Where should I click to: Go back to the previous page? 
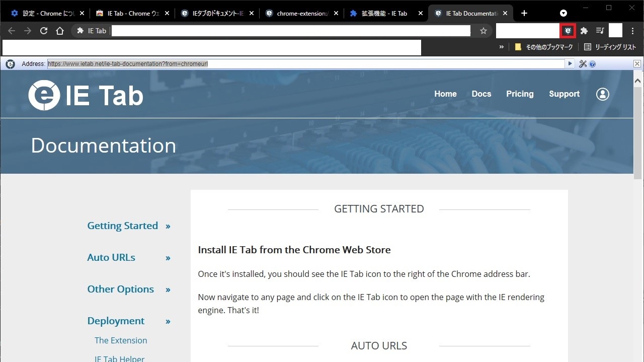[12, 31]
